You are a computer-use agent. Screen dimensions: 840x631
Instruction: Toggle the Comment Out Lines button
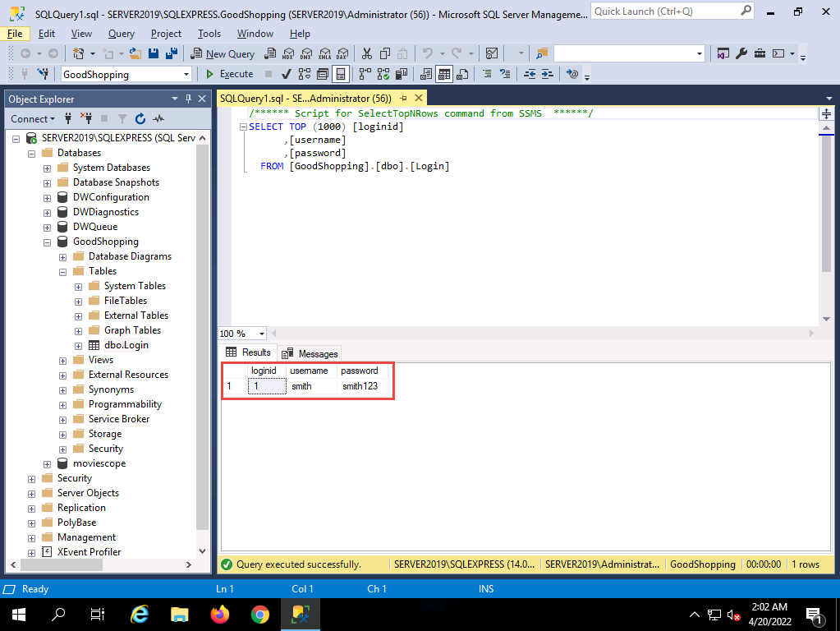(x=487, y=74)
